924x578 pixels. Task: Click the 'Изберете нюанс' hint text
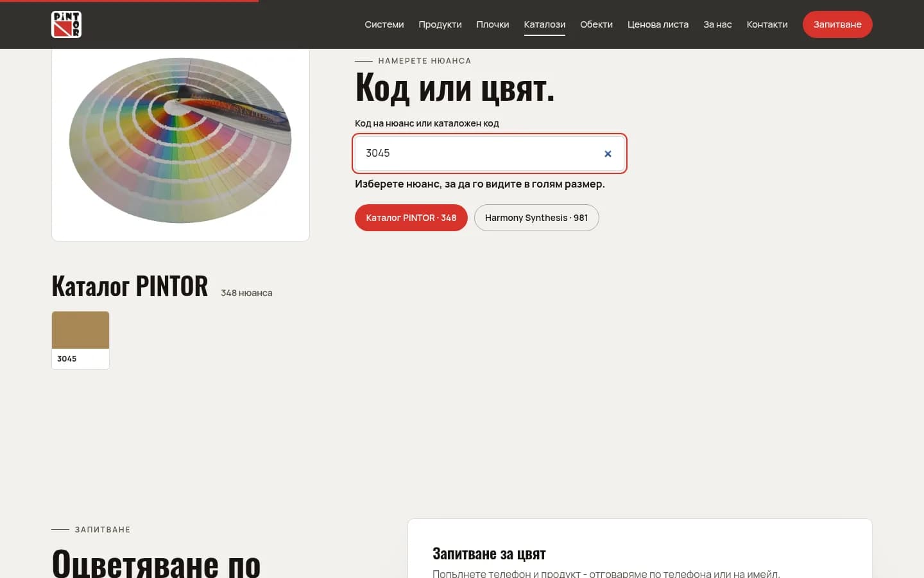[480, 184]
